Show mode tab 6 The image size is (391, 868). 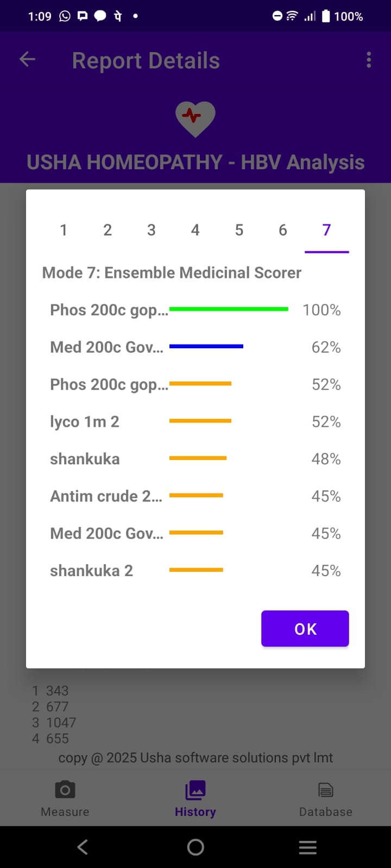coord(283,231)
